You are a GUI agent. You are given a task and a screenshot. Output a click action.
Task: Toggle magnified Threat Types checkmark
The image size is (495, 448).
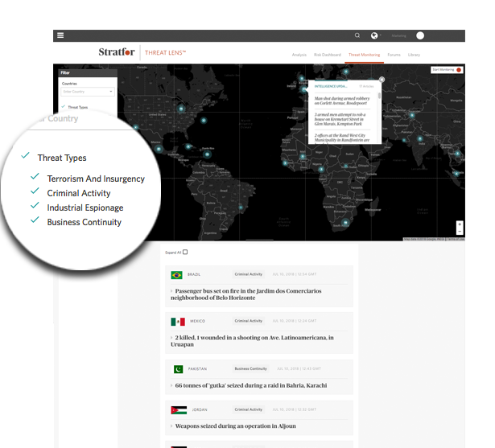click(x=25, y=155)
